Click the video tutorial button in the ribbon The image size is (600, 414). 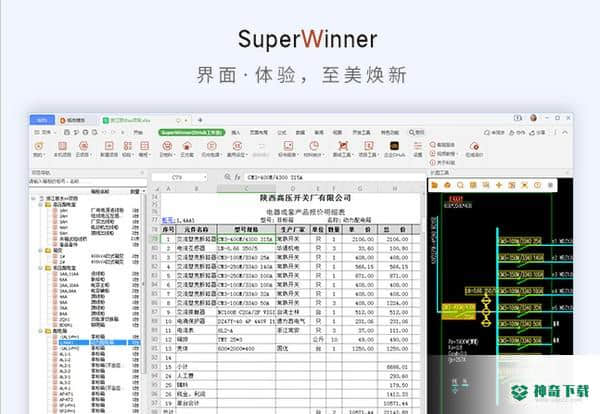443,154
